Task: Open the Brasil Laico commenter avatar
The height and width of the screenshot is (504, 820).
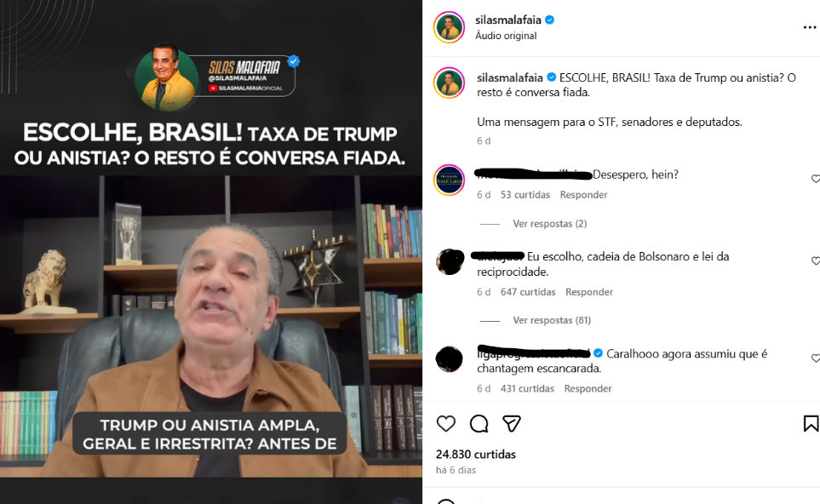Action: pos(450,180)
